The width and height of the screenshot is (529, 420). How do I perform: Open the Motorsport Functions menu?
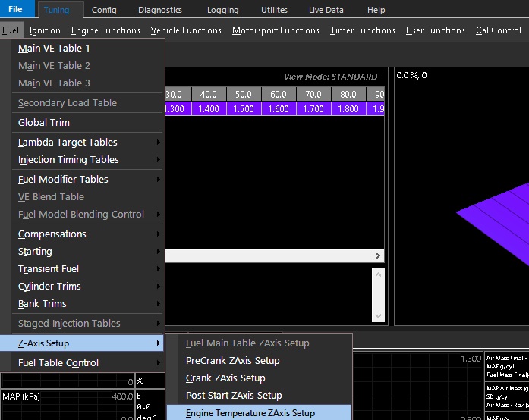276,30
